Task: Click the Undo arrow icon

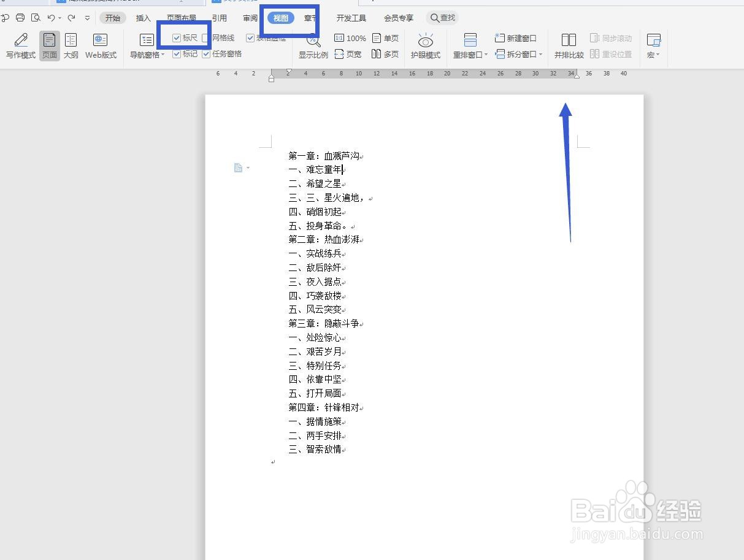Action: [52, 18]
